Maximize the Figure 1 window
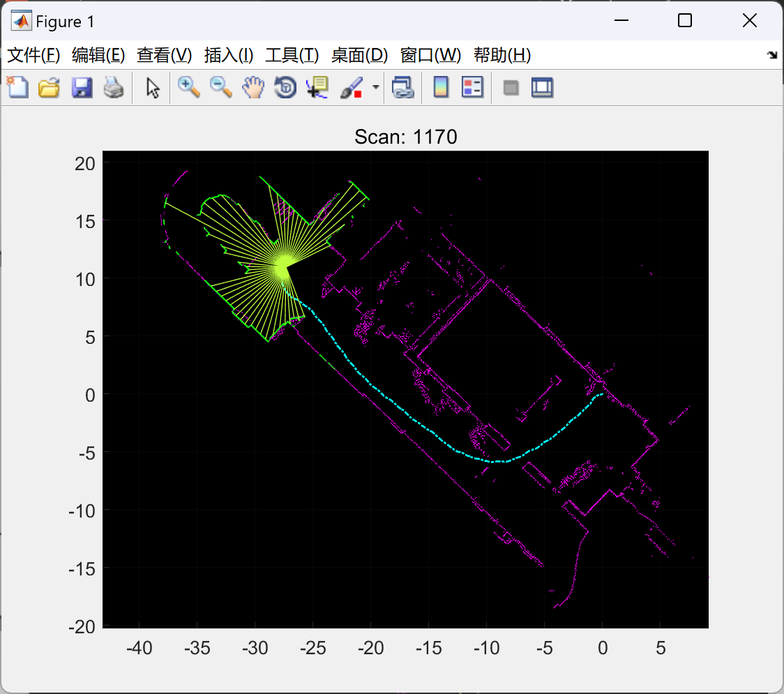The image size is (784, 694). click(685, 20)
